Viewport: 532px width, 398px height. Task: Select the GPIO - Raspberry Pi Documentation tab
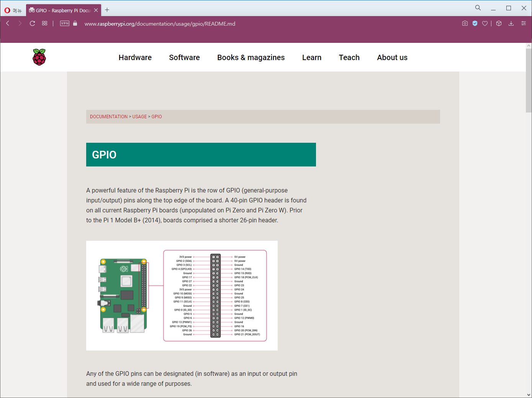tap(64, 10)
